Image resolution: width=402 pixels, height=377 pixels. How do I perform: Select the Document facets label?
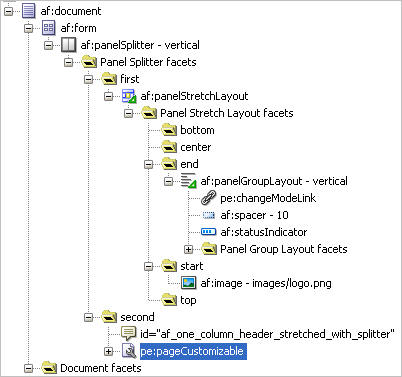click(101, 368)
